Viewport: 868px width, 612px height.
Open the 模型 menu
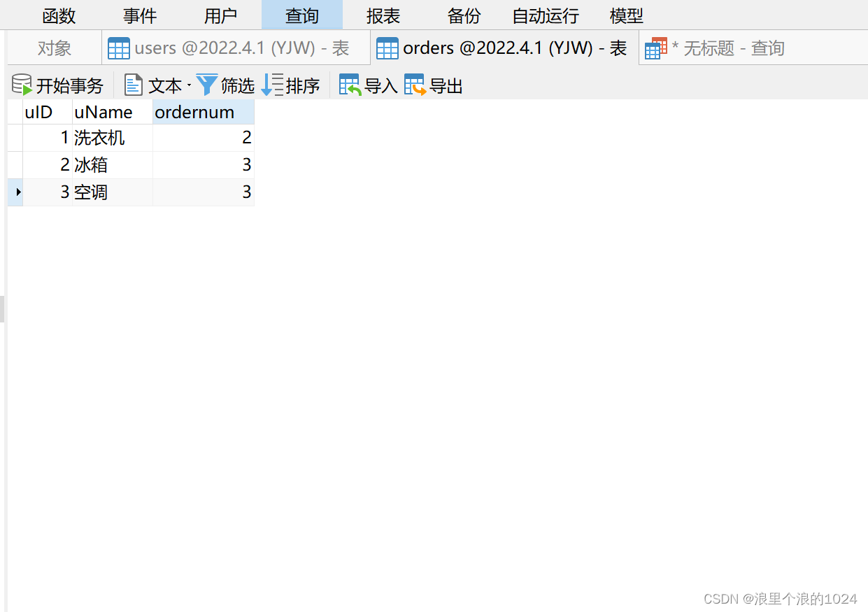[627, 15]
